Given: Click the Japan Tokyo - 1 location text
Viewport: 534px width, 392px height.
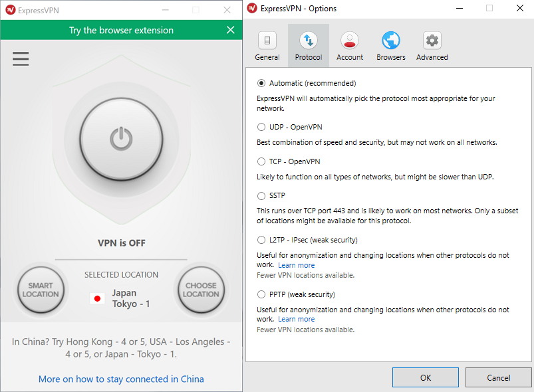Looking at the screenshot, I should tap(131, 298).
